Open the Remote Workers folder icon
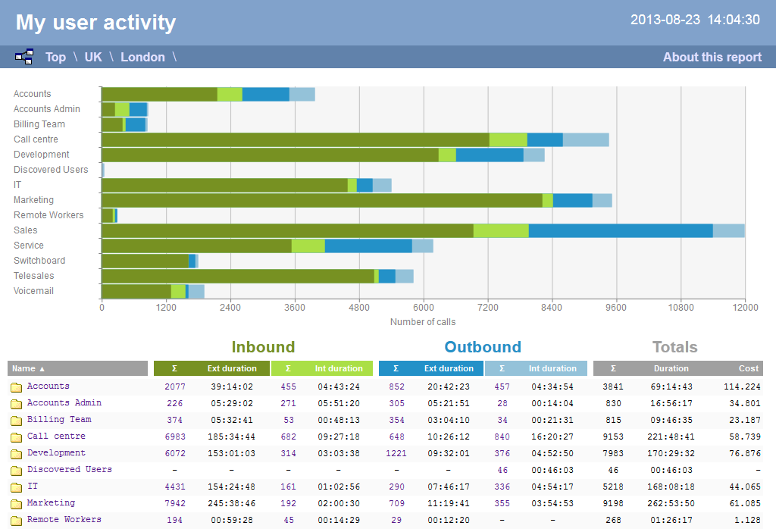 pos(14,520)
